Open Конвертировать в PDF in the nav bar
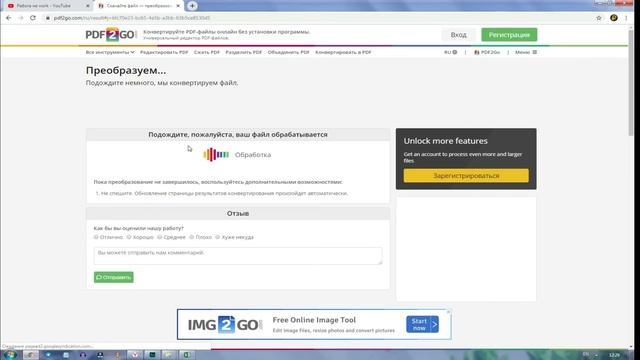The image size is (640, 360). (x=343, y=52)
